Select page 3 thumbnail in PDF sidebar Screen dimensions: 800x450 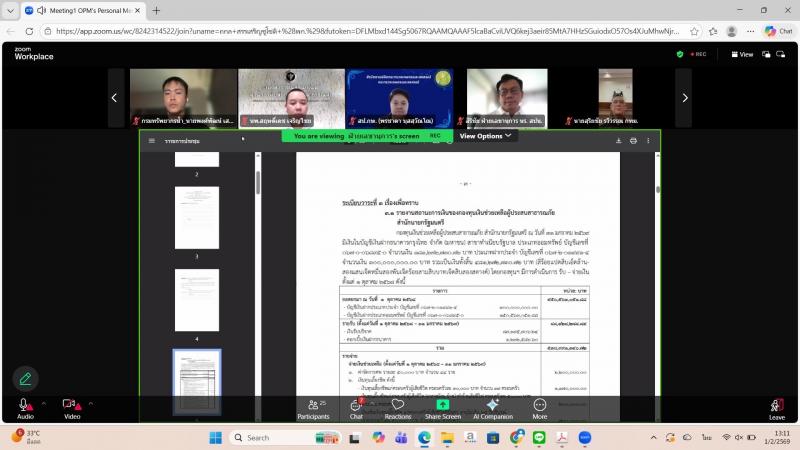tap(196, 218)
